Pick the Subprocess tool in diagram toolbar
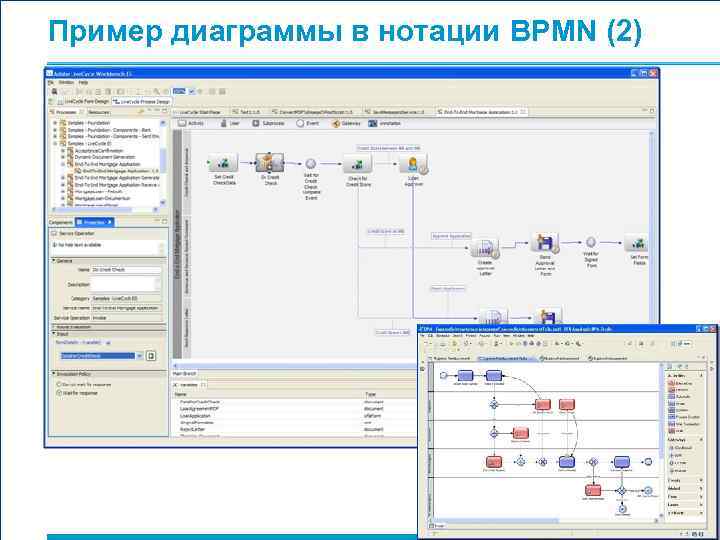This screenshot has width=720, height=540. [x=269, y=124]
